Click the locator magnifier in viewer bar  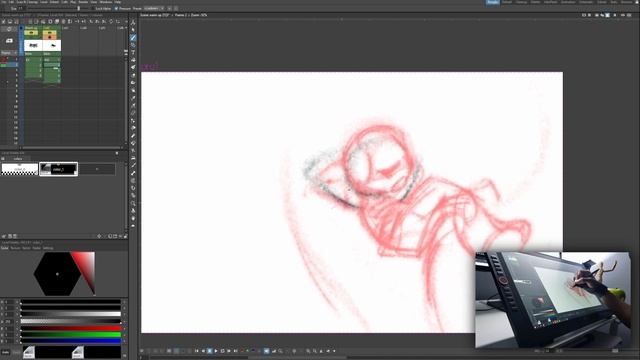tap(280, 351)
